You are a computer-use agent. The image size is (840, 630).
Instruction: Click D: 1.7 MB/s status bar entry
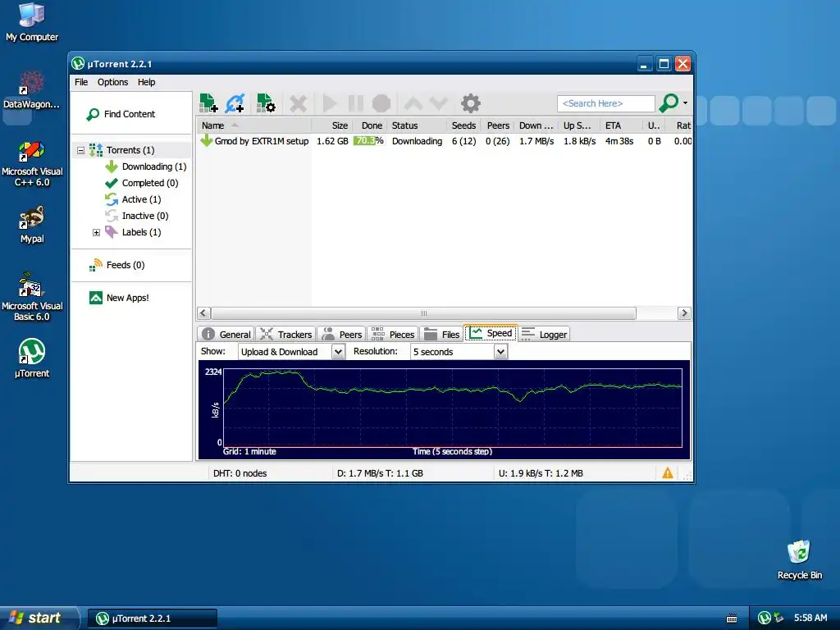point(380,473)
